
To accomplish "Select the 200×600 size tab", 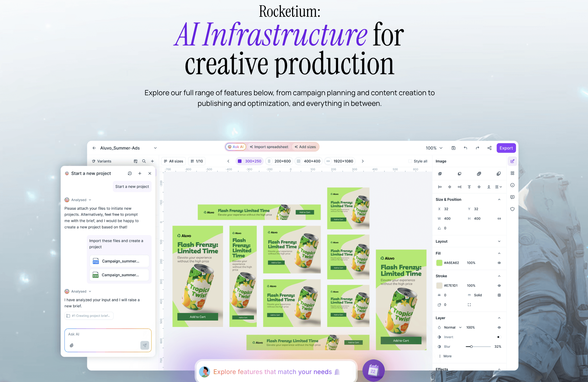I will click(279, 161).
